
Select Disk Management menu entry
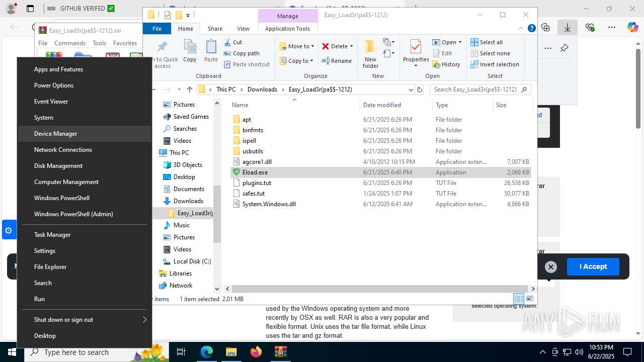(85, 166)
